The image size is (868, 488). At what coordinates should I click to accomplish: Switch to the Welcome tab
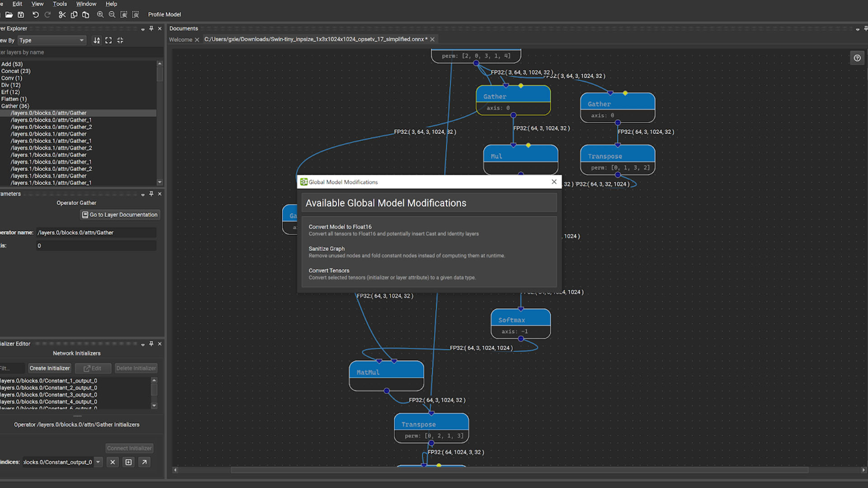pyautogui.click(x=180, y=39)
